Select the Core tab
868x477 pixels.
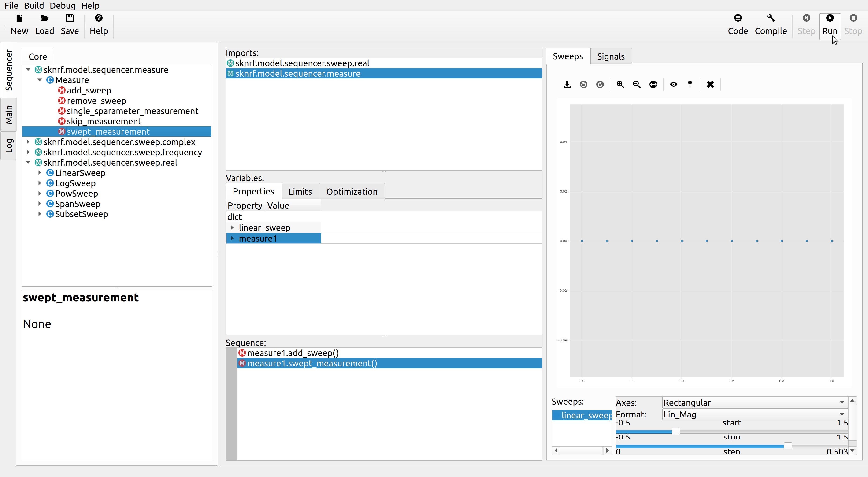(x=38, y=57)
